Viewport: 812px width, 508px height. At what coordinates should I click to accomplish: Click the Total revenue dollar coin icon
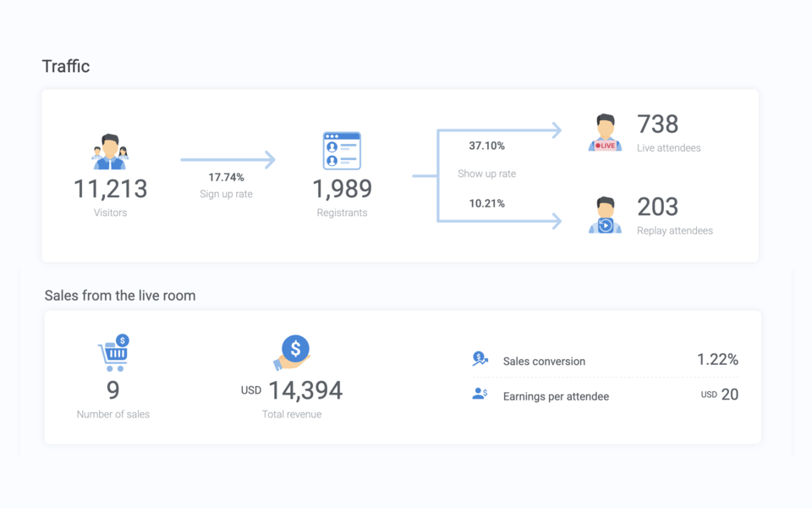point(292,352)
